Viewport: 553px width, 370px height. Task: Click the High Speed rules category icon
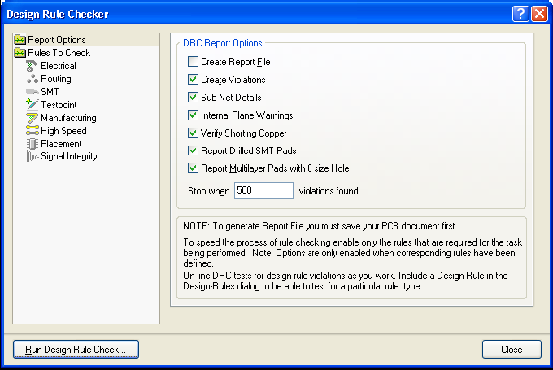click(32, 131)
